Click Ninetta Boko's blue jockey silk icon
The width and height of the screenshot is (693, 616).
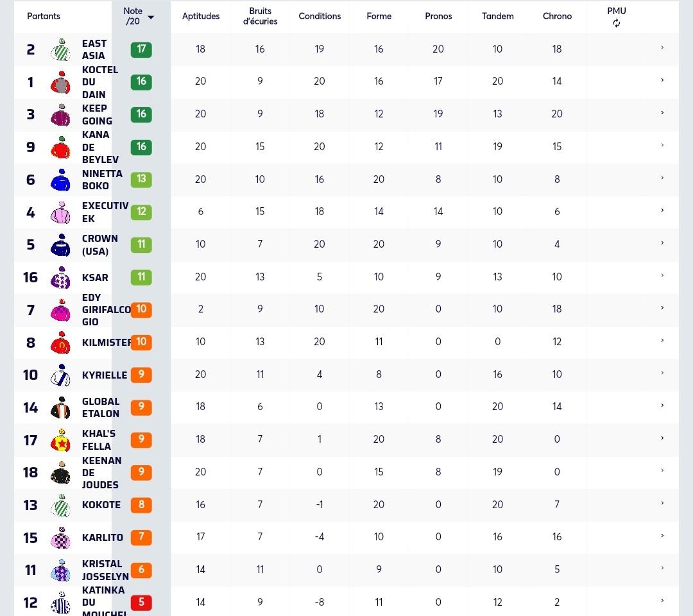(60, 180)
